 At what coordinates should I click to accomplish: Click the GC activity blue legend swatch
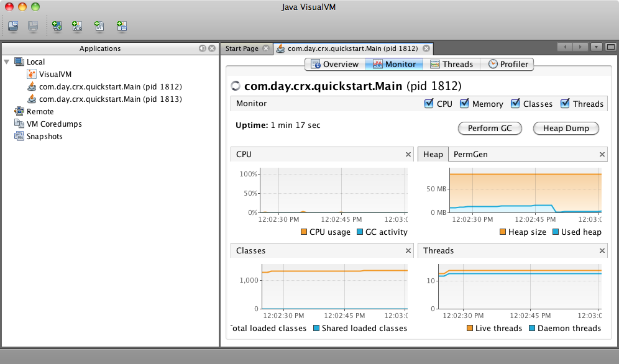(360, 232)
